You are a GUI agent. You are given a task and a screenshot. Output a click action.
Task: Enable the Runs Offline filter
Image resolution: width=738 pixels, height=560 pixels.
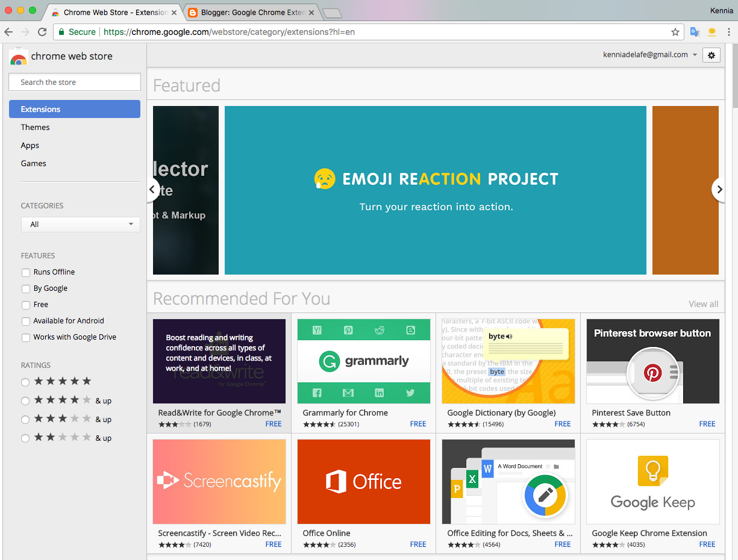[25, 272]
